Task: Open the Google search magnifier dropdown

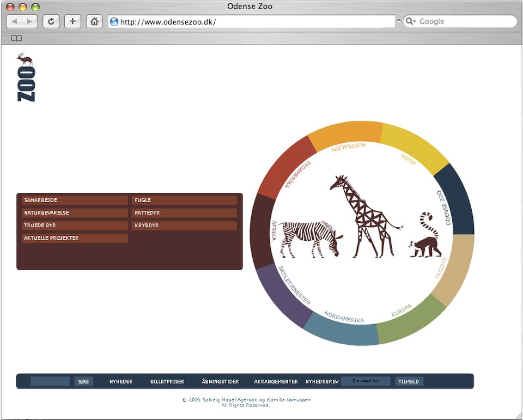Action: 411,22
